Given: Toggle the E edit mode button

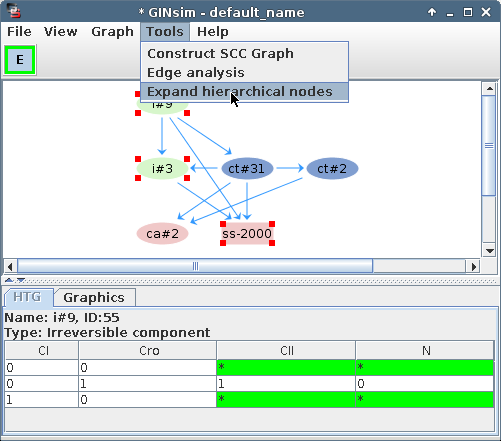Looking at the screenshot, I should coord(20,60).
